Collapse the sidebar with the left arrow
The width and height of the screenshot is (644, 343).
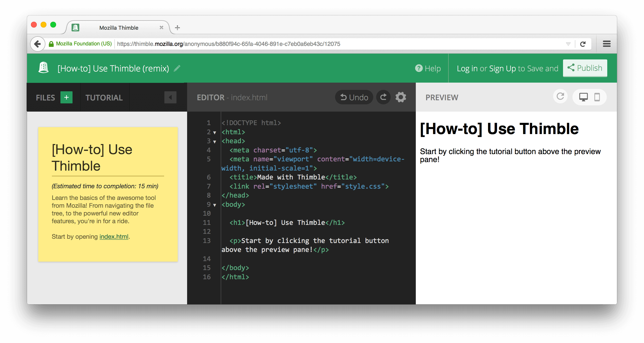[x=170, y=97]
